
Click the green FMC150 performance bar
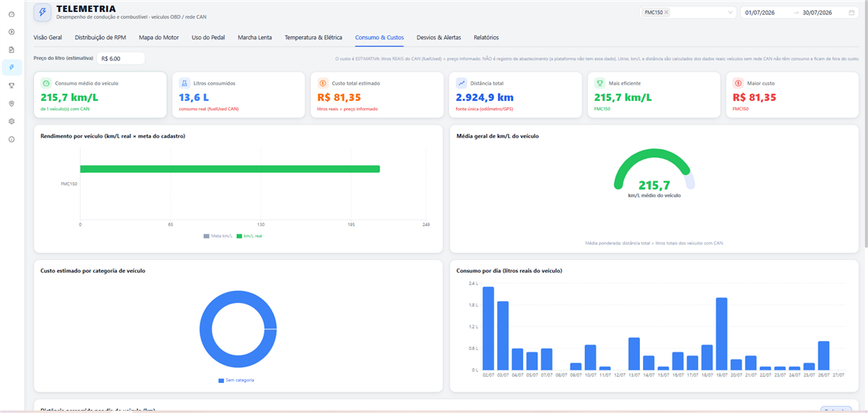[230, 169]
